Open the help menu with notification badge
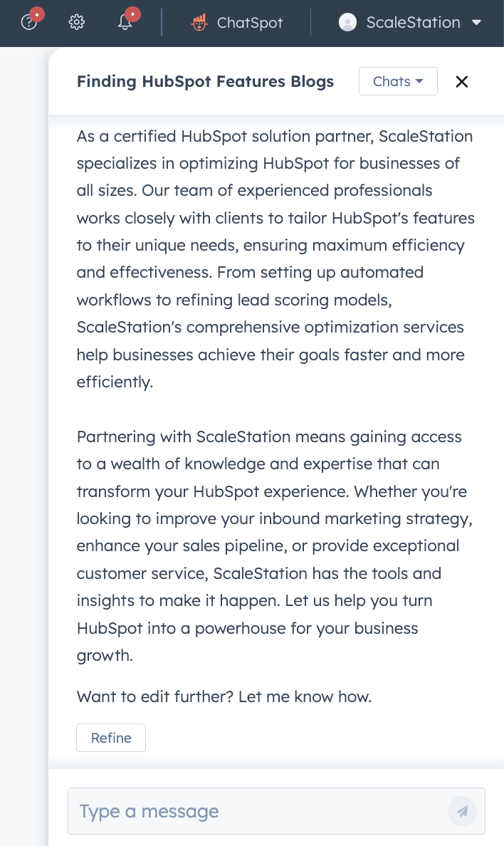This screenshot has width=504, height=846. [28, 22]
